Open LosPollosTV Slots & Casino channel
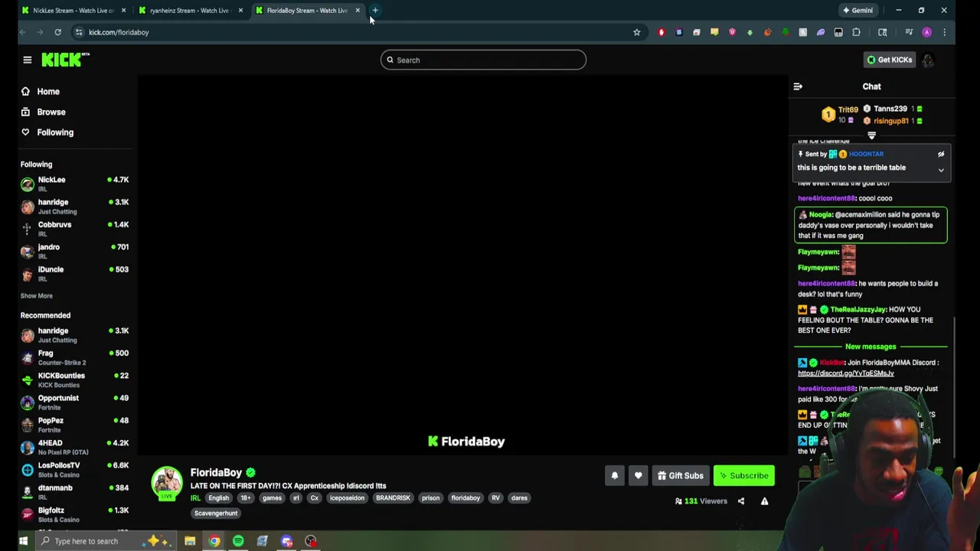980x551 pixels. pyautogui.click(x=75, y=469)
